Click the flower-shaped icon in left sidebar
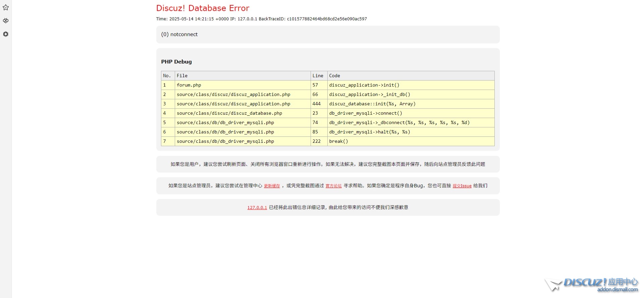This screenshot has width=644, height=298. click(x=6, y=34)
